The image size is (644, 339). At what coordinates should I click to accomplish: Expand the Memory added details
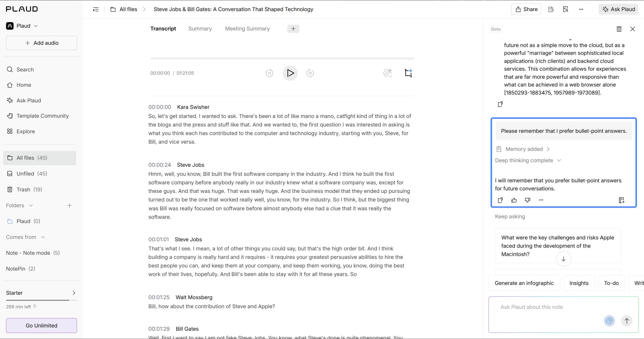523,149
